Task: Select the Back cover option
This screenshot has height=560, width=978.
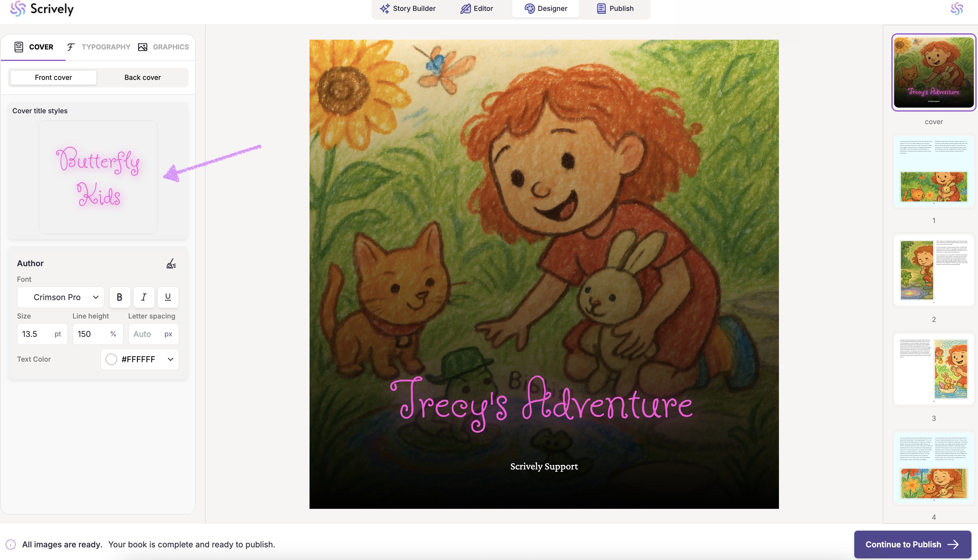Action: [x=142, y=77]
